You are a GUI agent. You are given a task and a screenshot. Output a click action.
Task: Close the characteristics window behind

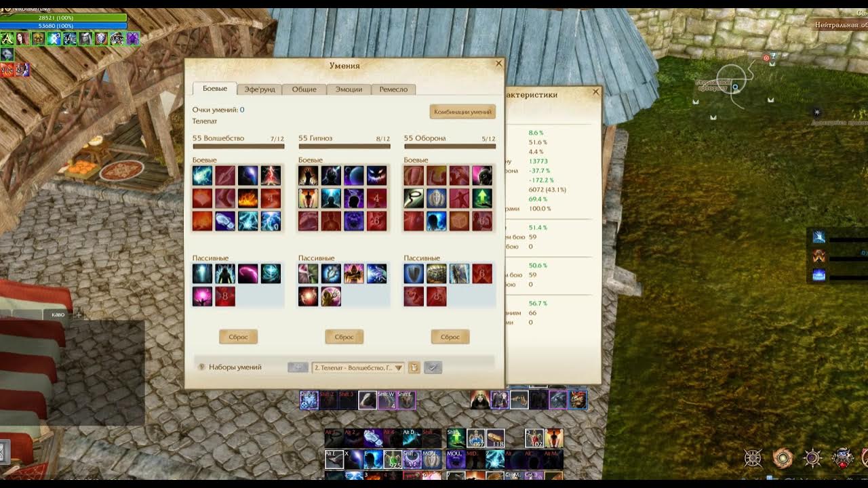point(596,91)
